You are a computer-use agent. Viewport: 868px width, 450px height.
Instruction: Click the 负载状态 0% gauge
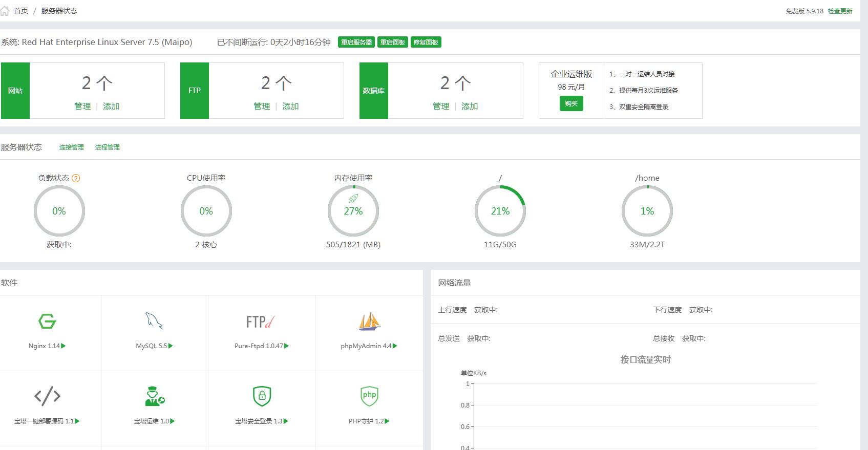[x=59, y=211]
